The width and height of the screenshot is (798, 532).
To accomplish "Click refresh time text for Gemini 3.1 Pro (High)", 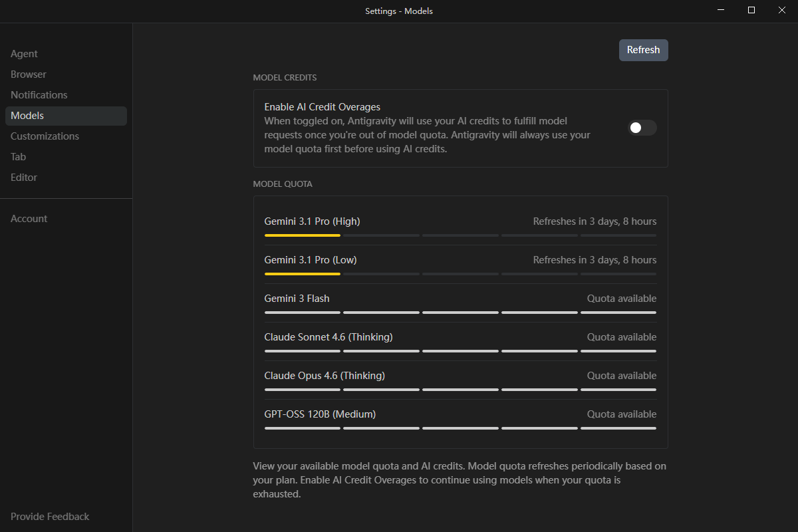I will 595,221.
